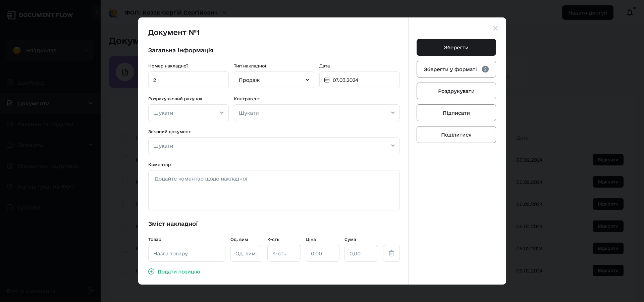
Task: Open Рахунки та податки in the sidebar
Action: click(45, 124)
